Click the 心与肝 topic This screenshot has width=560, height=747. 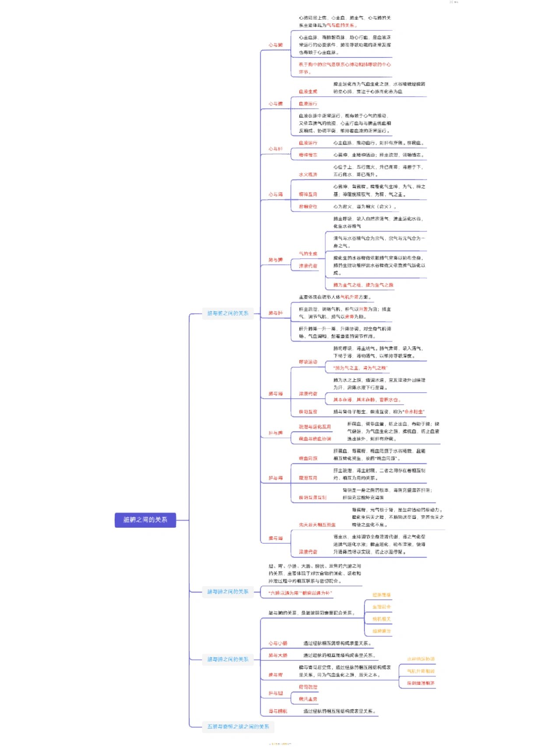tap(276, 149)
